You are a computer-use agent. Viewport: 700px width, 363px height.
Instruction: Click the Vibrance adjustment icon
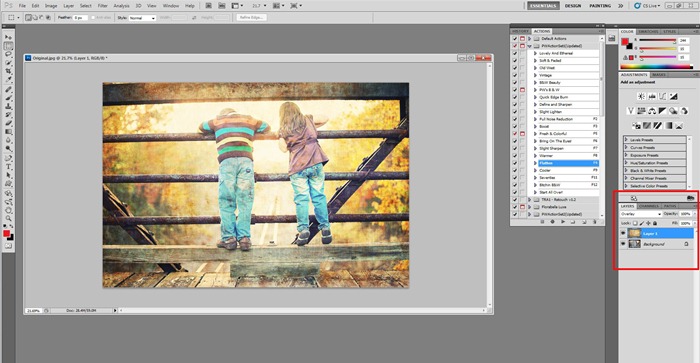630,111
